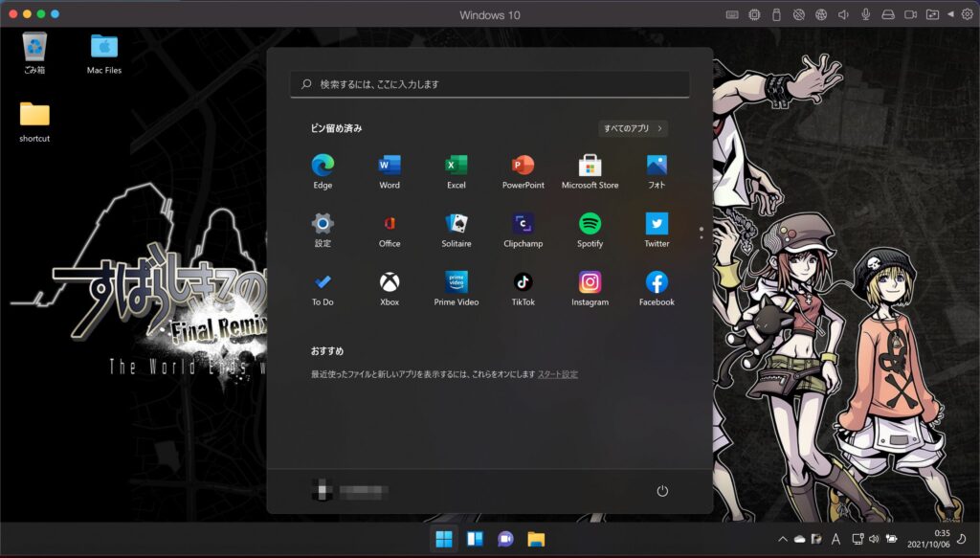980x558 pixels.
Task: Open the network tray icon
Action: coord(857,539)
